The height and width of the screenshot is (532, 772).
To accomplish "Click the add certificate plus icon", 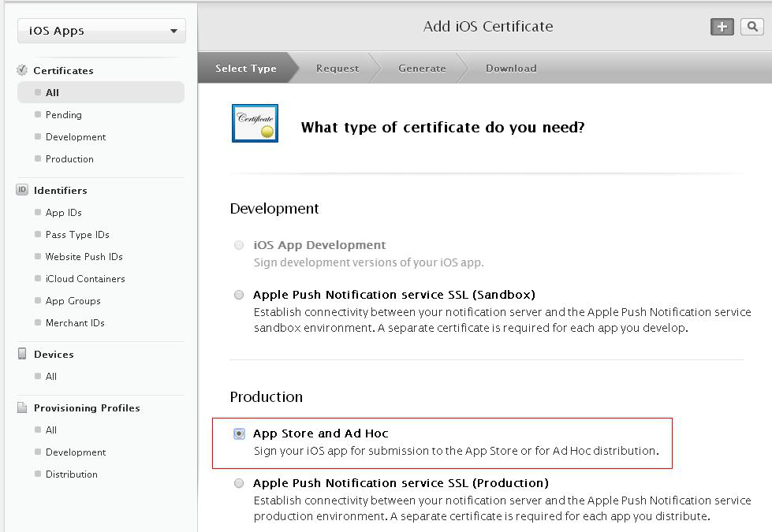I will point(722,27).
